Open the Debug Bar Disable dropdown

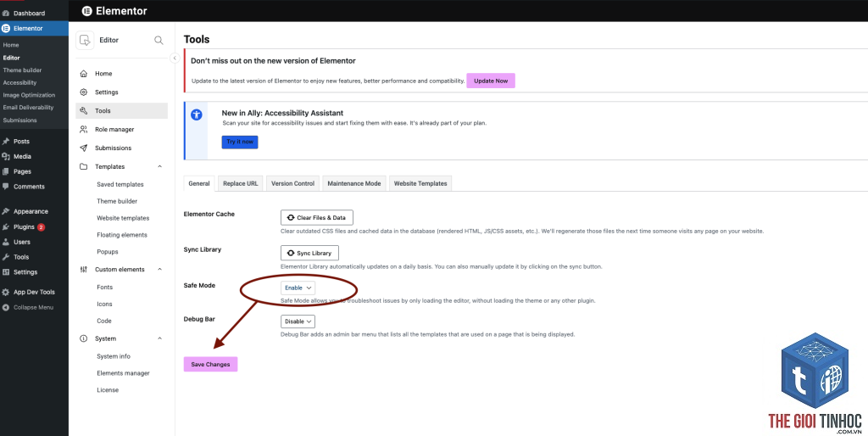click(298, 321)
